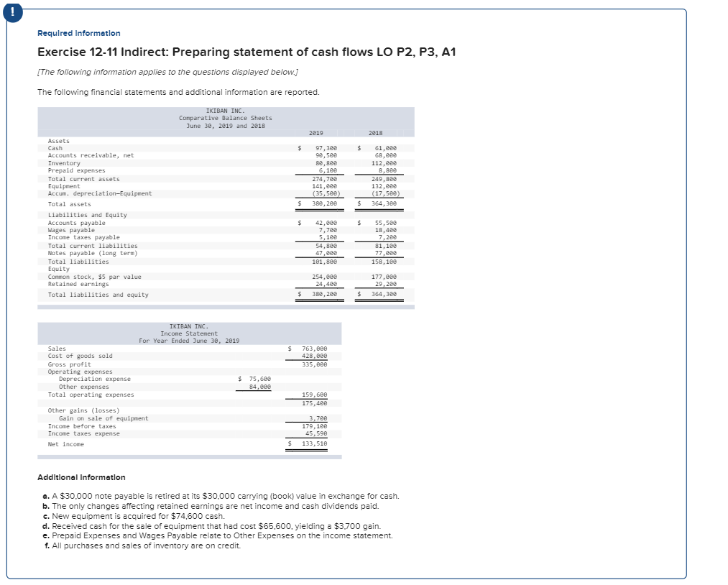
Task: Select item a about the $30,000 note payable
Action: tap(223, 496)
